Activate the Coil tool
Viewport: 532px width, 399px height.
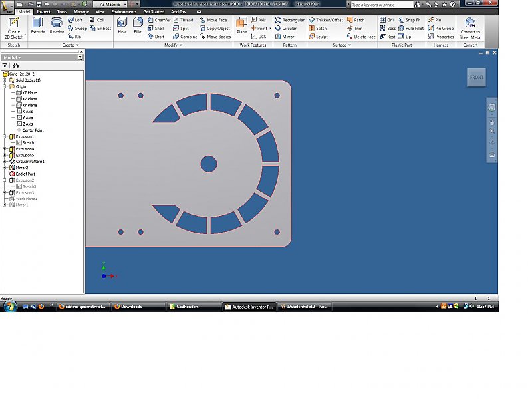(x=97, y=20)
